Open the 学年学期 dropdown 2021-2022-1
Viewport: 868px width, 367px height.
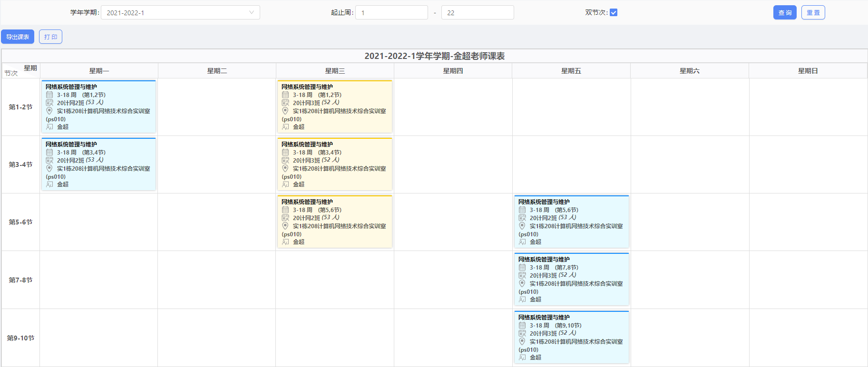coord(180,12)
